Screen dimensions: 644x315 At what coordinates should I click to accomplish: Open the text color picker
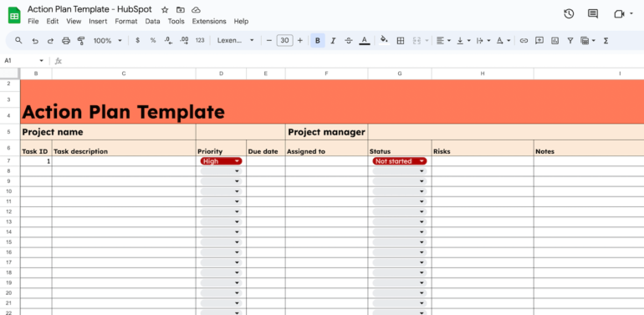[x=365, y=41]
